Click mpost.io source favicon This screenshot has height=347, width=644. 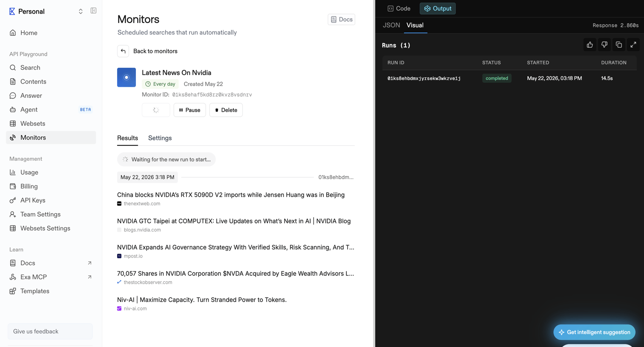119,256
